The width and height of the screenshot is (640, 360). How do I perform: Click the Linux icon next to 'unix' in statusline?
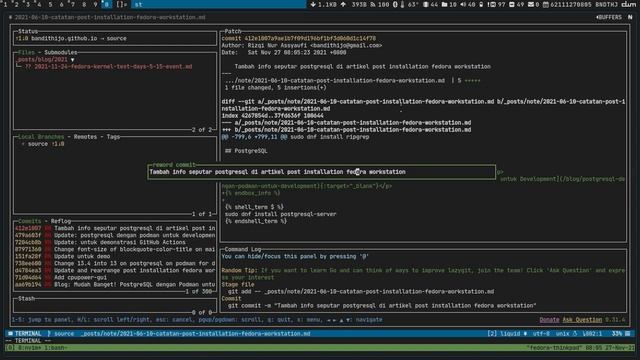point(575,333)
